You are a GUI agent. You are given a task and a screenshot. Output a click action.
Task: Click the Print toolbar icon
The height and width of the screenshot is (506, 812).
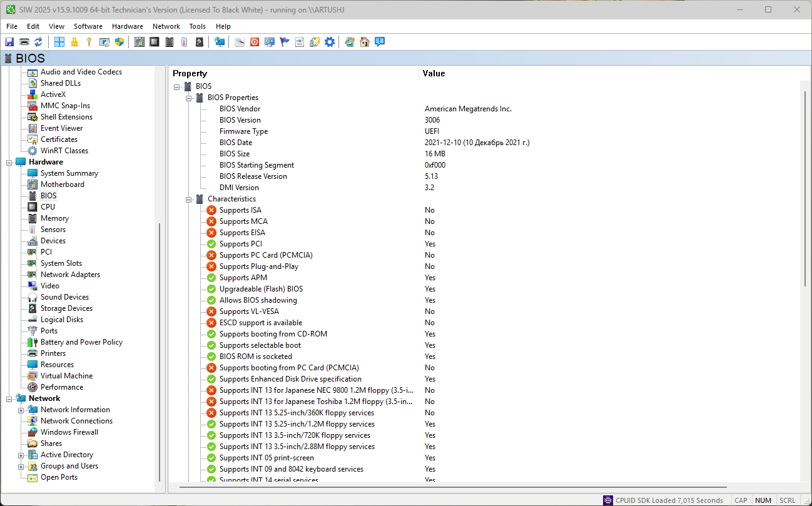[24, 42]
